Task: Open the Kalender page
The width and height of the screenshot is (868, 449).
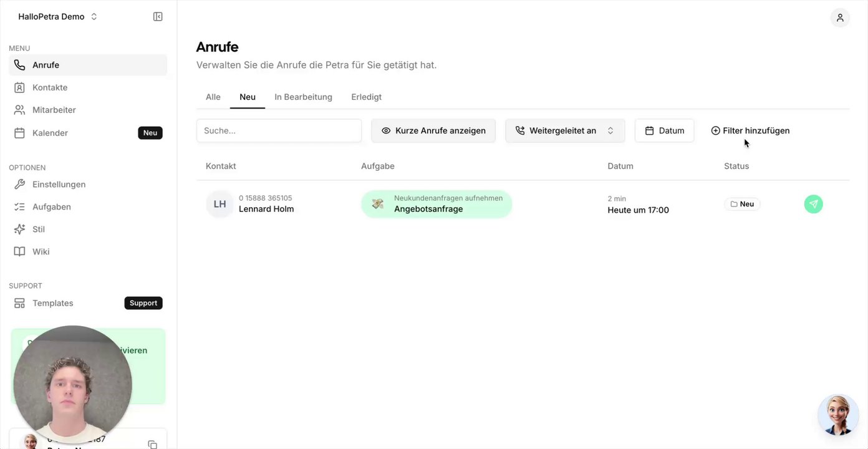Action: click(x=50, y=133)
